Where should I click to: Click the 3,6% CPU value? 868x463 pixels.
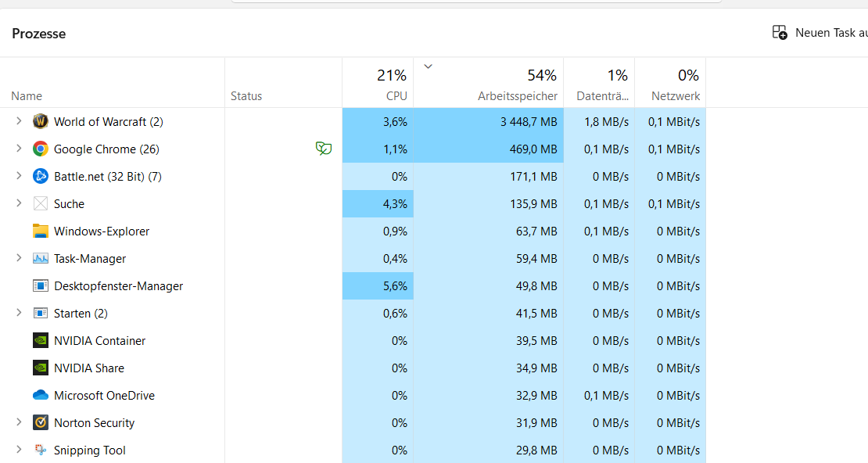395,121
